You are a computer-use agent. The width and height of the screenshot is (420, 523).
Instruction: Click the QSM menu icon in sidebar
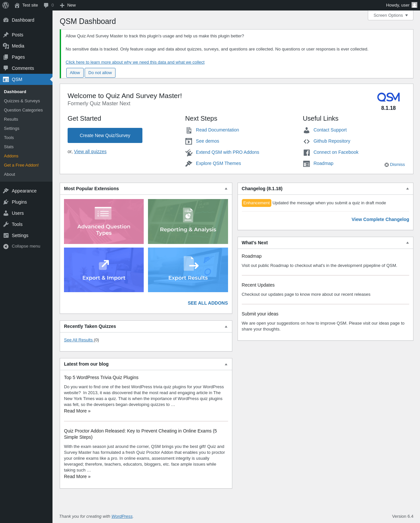pos(6,79)
